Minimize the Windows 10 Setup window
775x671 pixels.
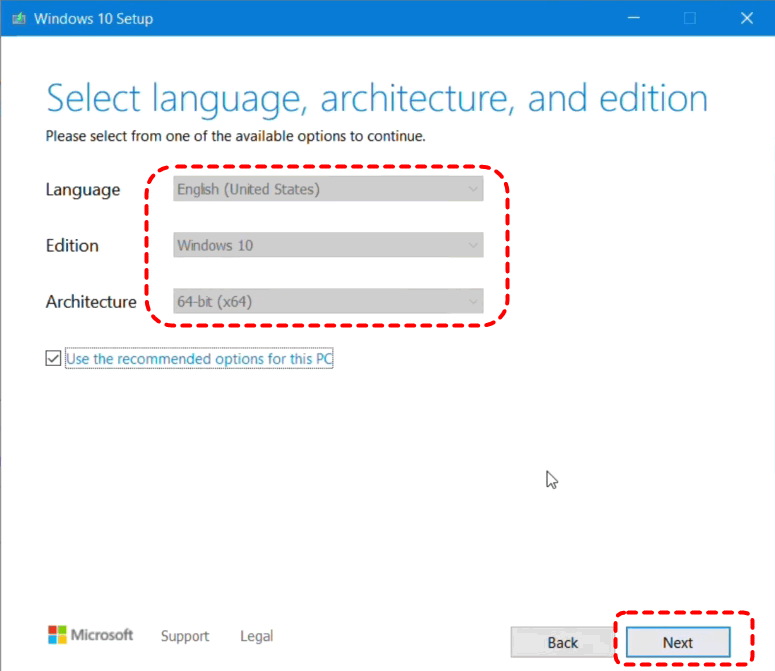click(x=634, y=18)
